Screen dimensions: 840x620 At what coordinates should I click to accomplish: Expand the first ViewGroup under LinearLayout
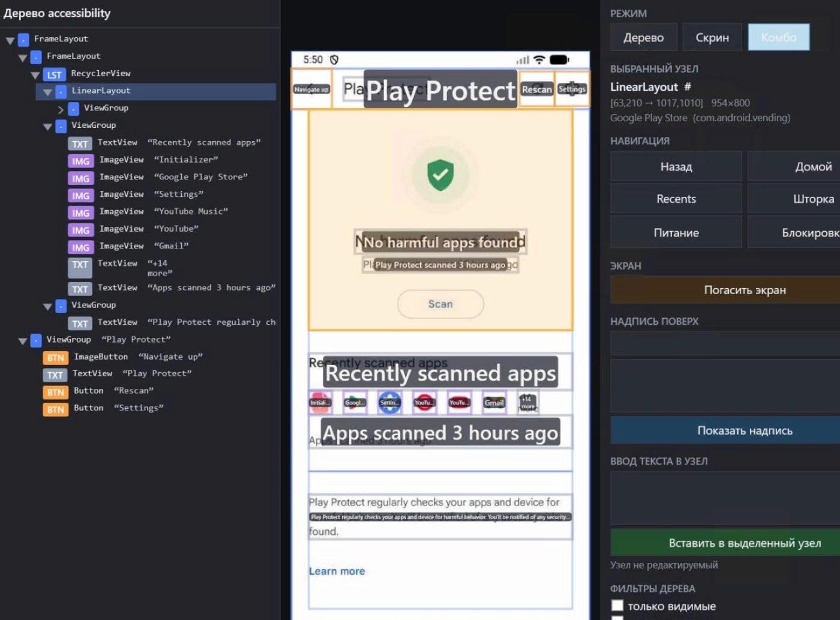61,109
